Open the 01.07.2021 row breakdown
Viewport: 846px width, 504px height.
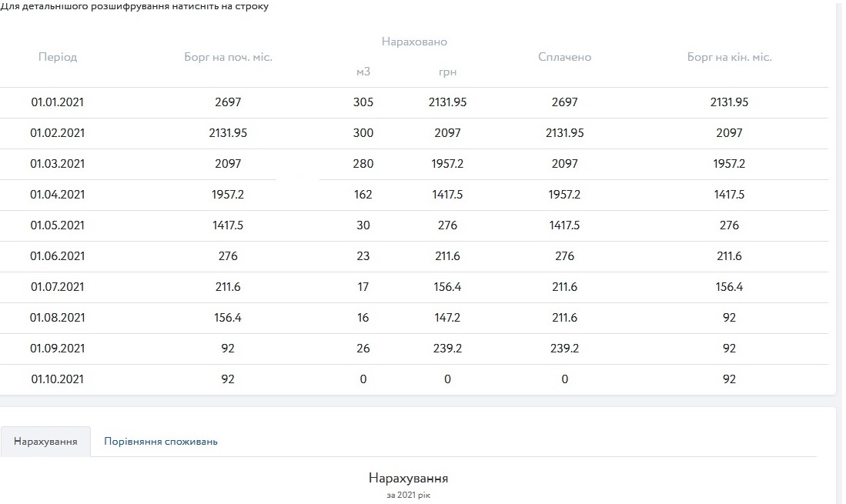pyautogui.click(x=58, y=287)
